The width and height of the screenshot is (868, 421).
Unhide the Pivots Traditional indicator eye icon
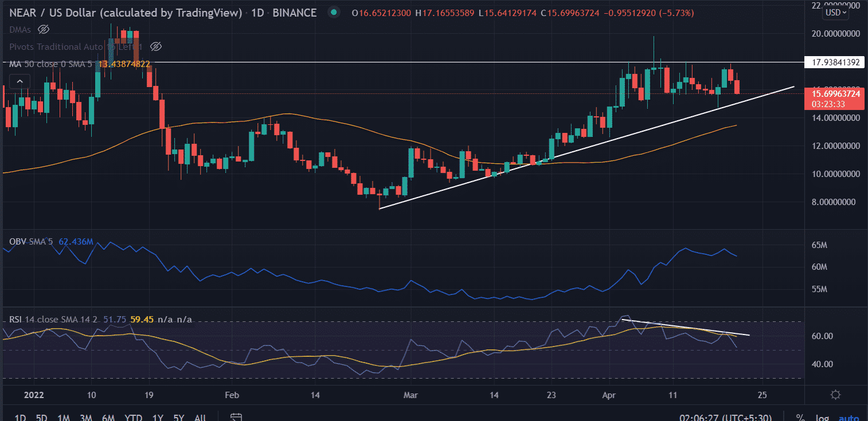click(155, 46)
